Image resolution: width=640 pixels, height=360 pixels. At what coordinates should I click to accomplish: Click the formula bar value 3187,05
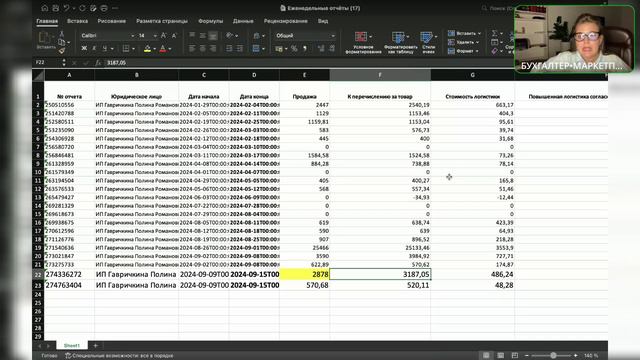[x=117, y=63]
